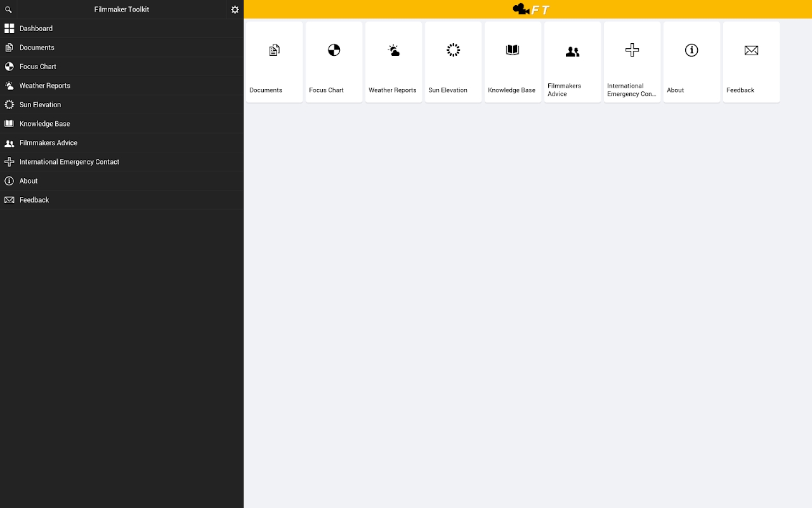Click the FT camera logo in yellow header
Viewport: 812px width, 508px height.
531,10
